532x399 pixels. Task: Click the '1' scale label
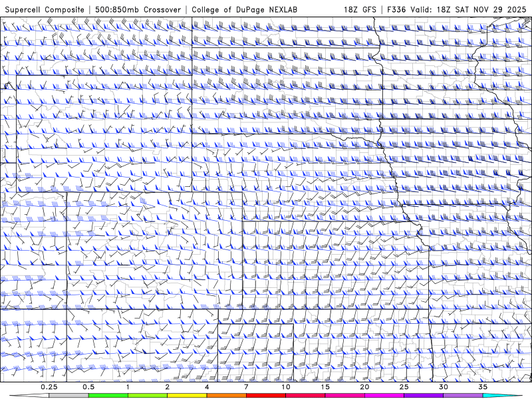click(x=128, y=387)
